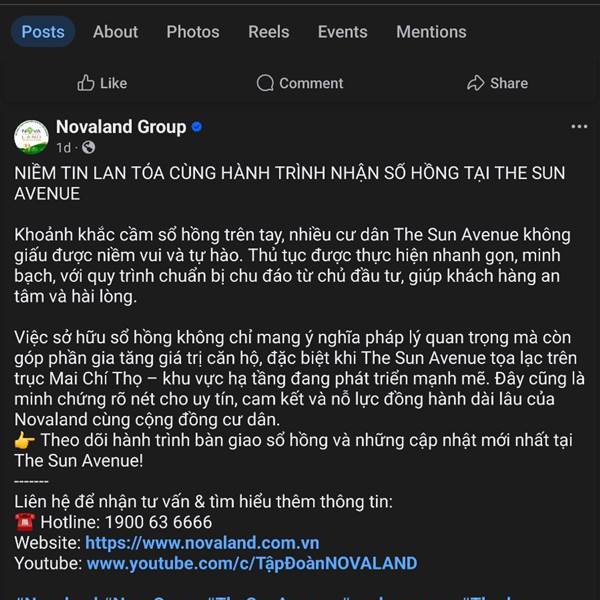600x600 pixels.
Task: Go to the Reels tab
Action: click(269, 32)
